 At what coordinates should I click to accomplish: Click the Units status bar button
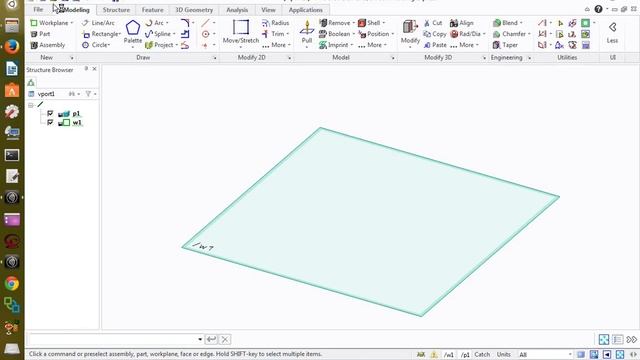tap(504, 354)
